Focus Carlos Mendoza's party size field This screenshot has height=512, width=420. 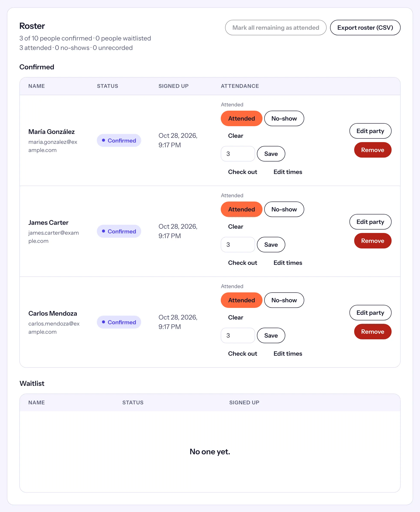238,335
